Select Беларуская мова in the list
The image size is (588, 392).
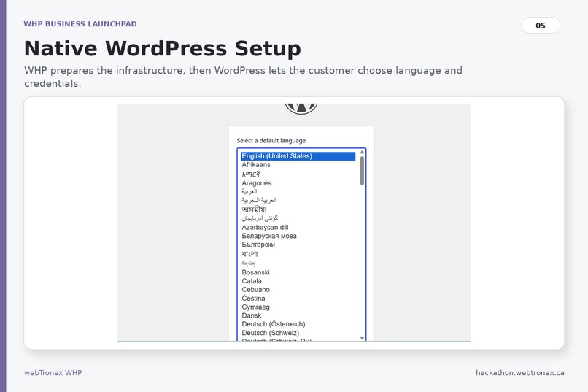pos(269,236)
